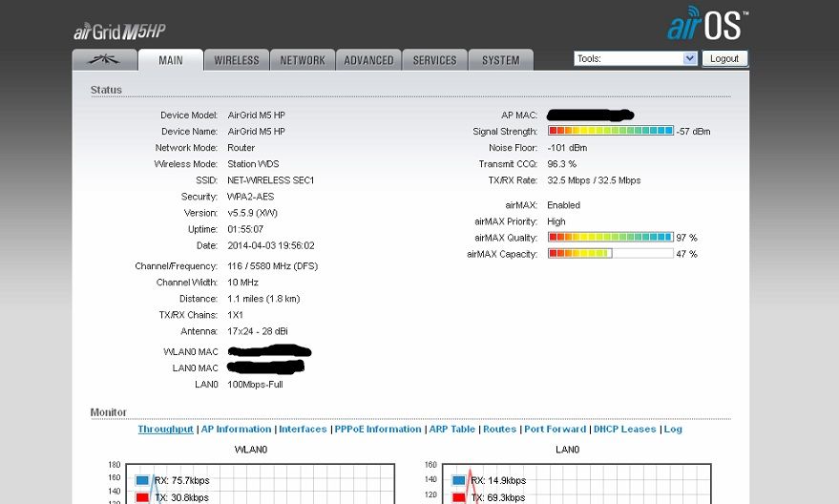This screenshot has height=504, width=839.
Task: Click the Signal Strength bar
Action: click(611, 131)
